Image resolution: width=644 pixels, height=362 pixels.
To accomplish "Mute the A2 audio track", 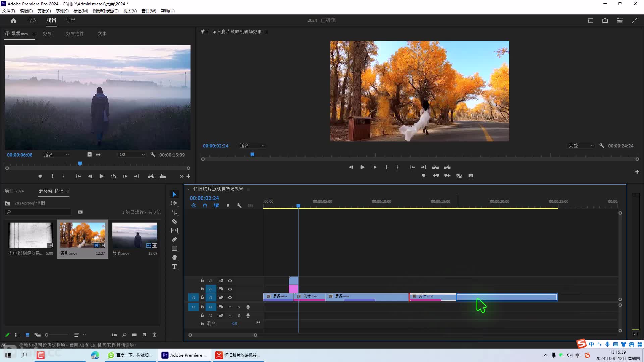I will coord(230,315).
